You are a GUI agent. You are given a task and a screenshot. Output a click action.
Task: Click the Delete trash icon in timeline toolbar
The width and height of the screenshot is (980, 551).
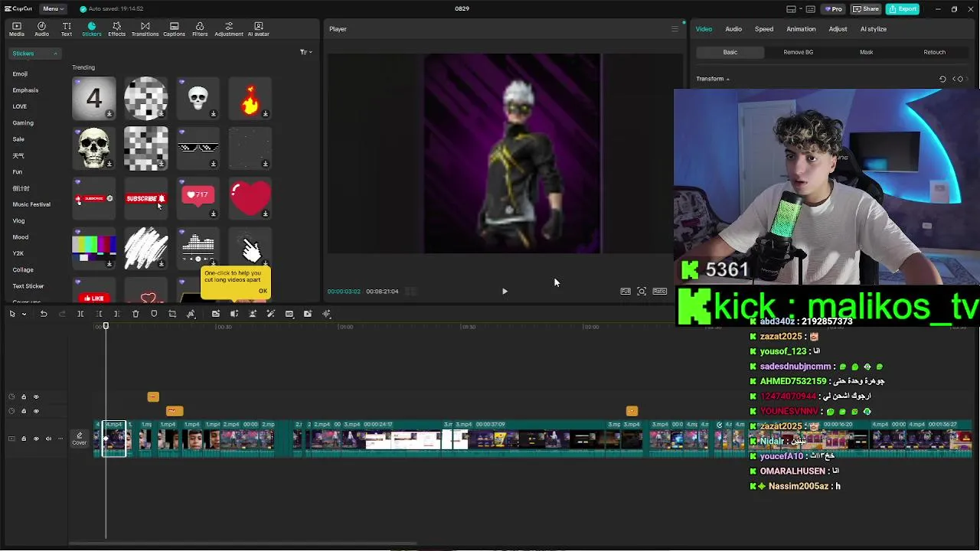click(x=136, y=314)
